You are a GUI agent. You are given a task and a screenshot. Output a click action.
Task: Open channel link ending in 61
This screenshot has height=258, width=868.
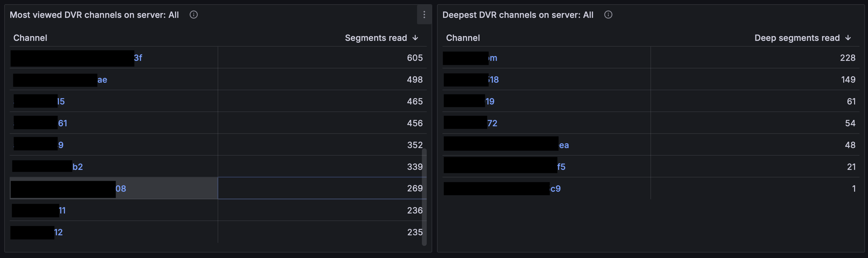coord(63,123)
